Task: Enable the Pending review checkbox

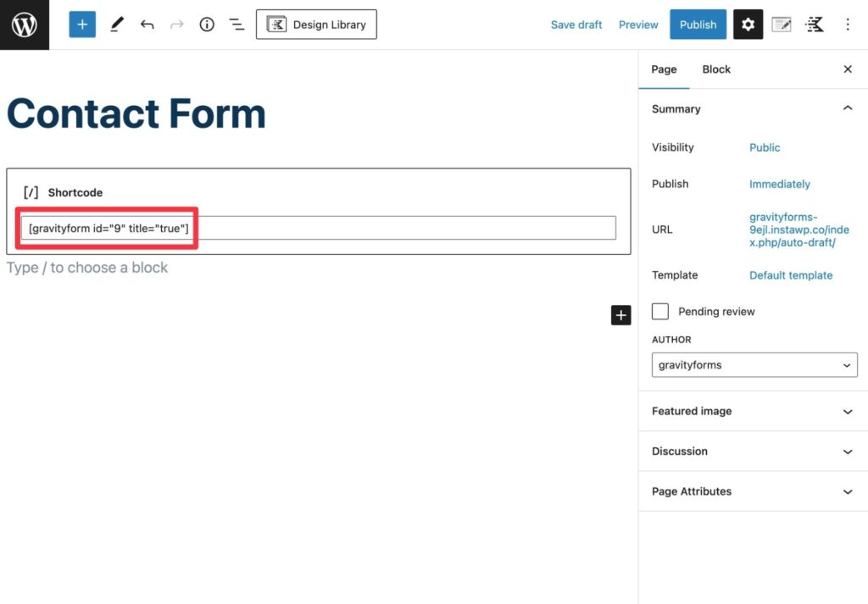Action: pos(660,311)
